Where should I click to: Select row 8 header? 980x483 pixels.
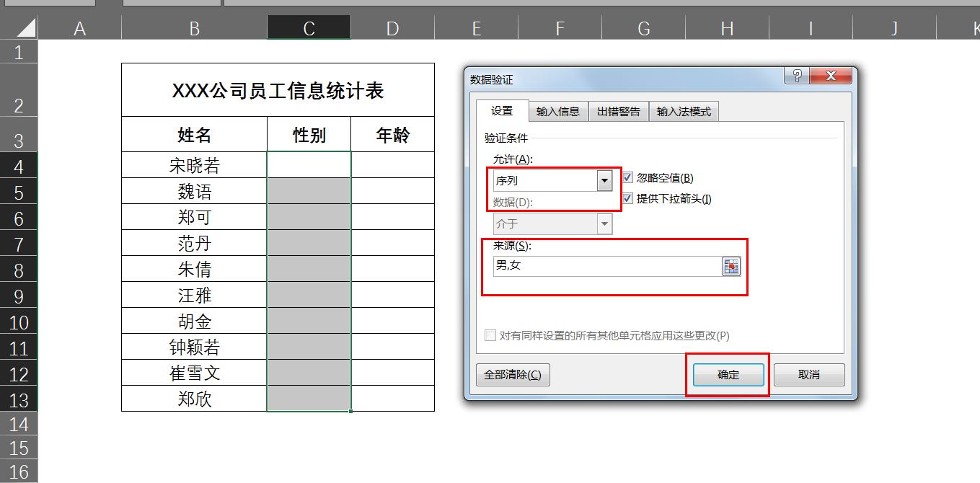pos(19,269)
